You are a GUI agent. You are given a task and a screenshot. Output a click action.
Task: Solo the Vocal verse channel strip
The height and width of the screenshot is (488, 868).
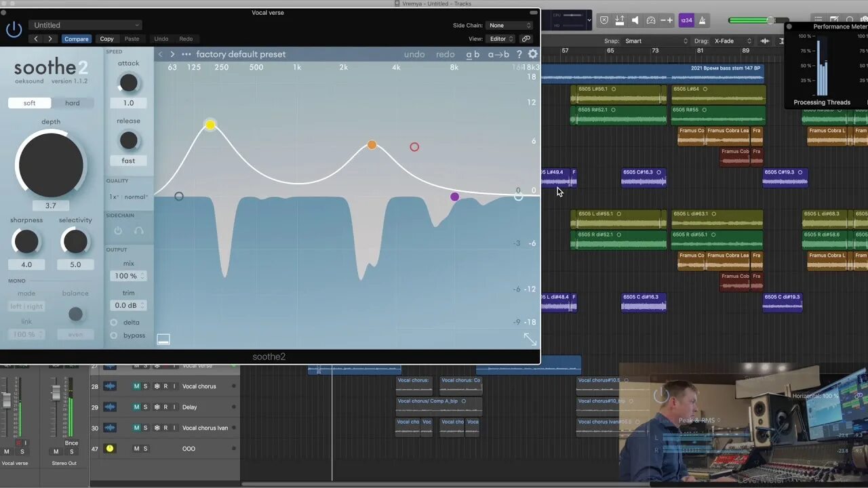pos(22,451)
